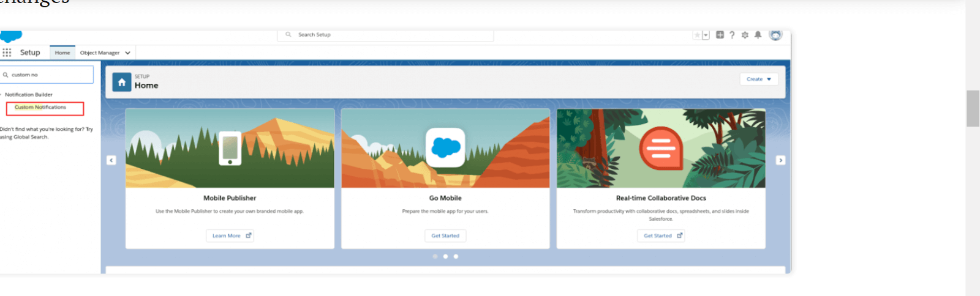The image size is (980, 296).
Task: Switch to the Home tab
Action: coord(62,53)
